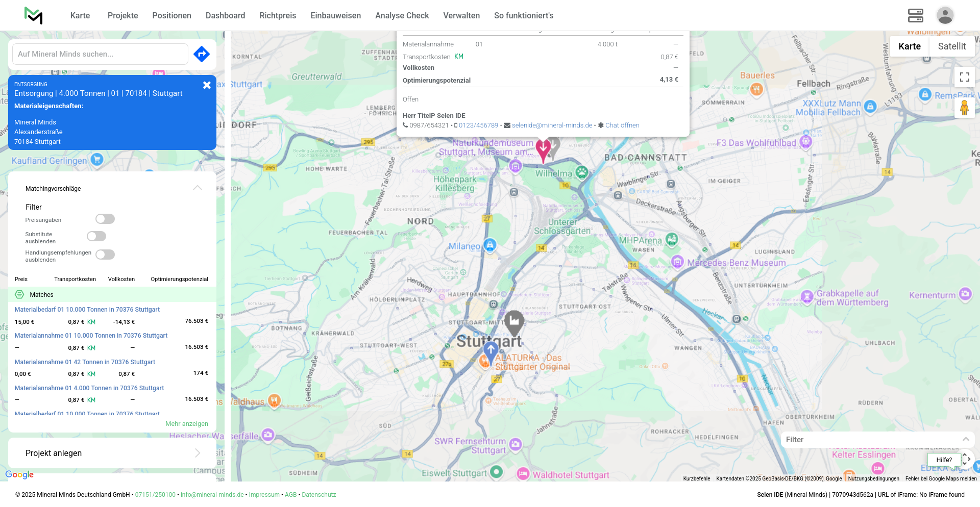Click the blue directions arrow icon

202,54
